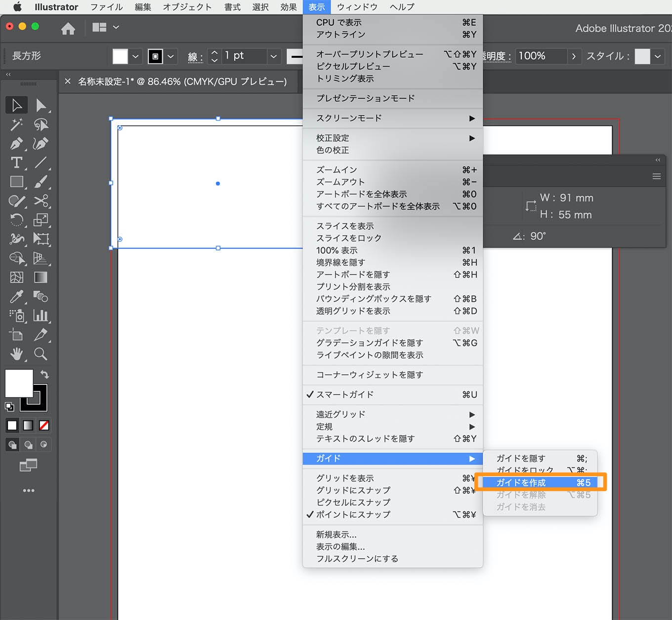Select the Scissors tool
The width and height of the screenshot is (672, 620).
click(x=41, y=201)
